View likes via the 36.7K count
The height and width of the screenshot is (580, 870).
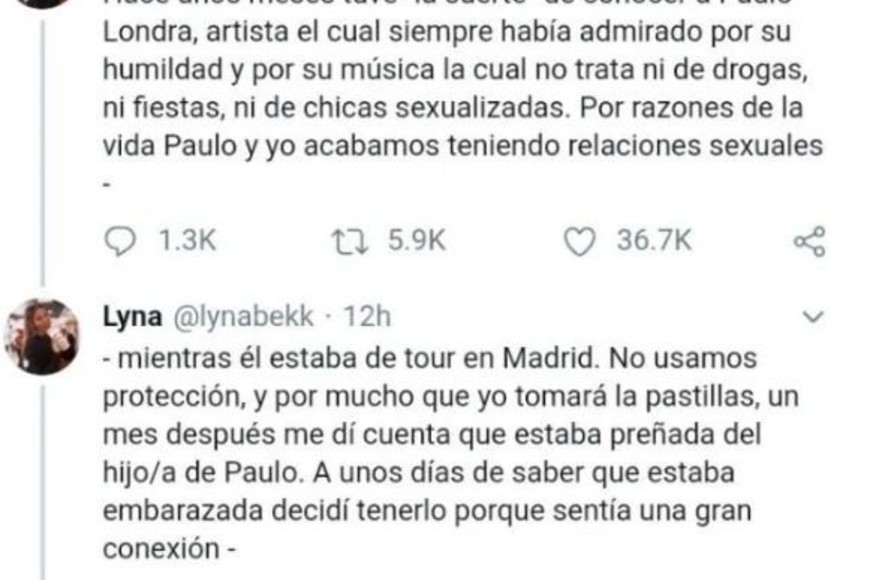pyautogui.click(x=654, y=241)
